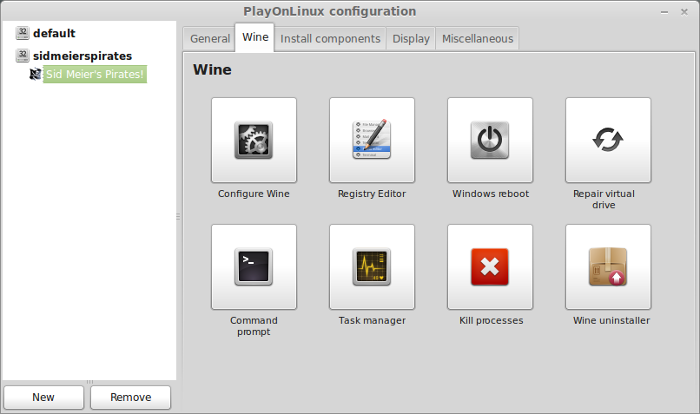Viewport: 700px width, 414px height.
Task: Launch the Registry Editor
Action: point(372,140)
